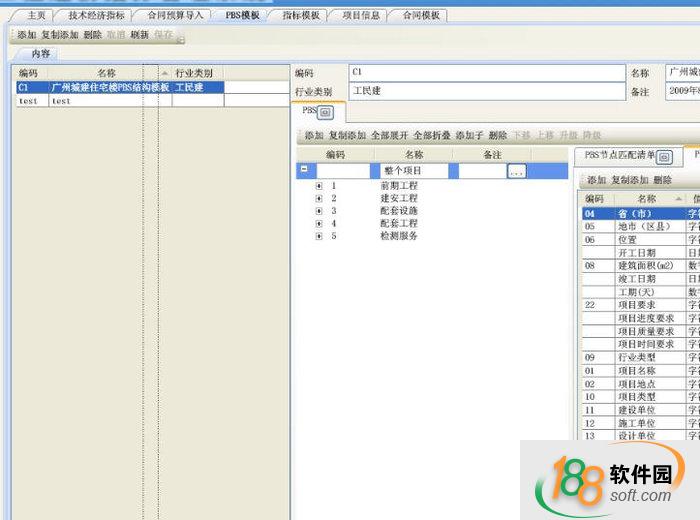This screenshot has height=520, width=700.
Task: Expand the 建安工程 tree node
Action: (319, 198)
